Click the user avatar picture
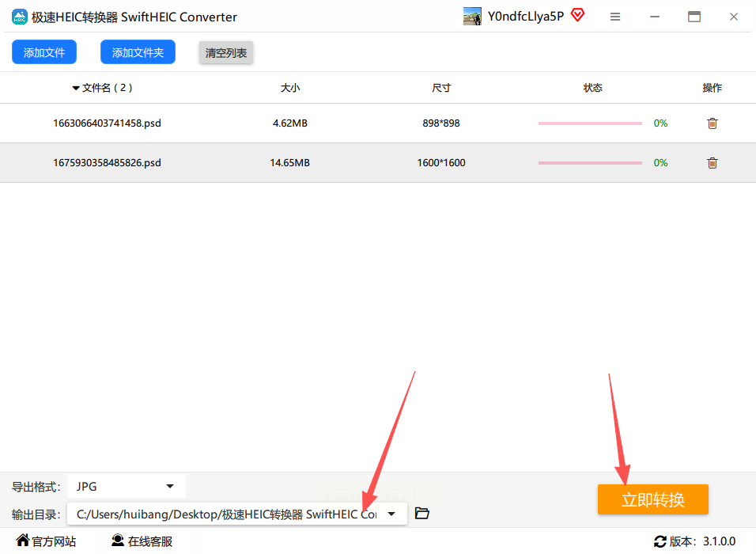Image resolution: width=756 pixels, height=554 pixels. click(472, 17)
